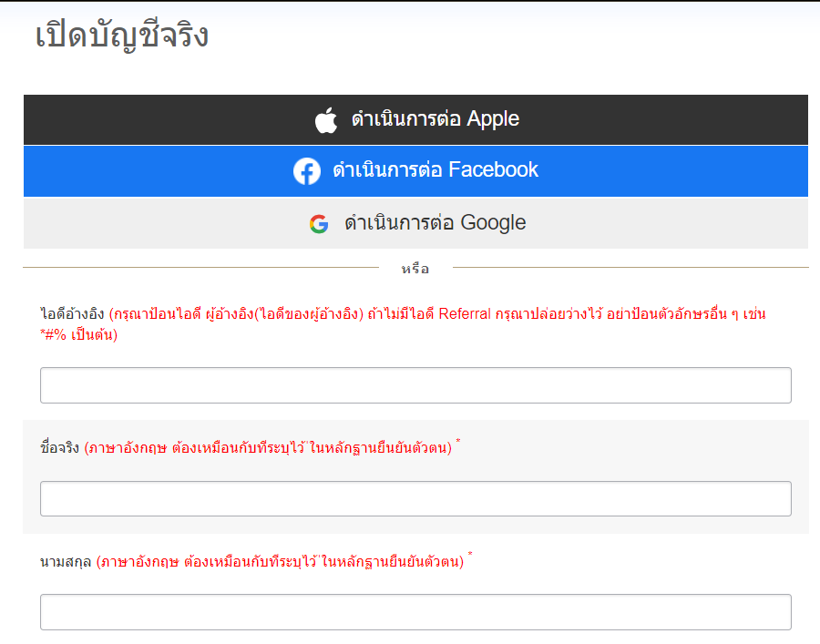Click the red hint beside นามสกุล
The width and height of the screenshot is (820, 644).
281,562
